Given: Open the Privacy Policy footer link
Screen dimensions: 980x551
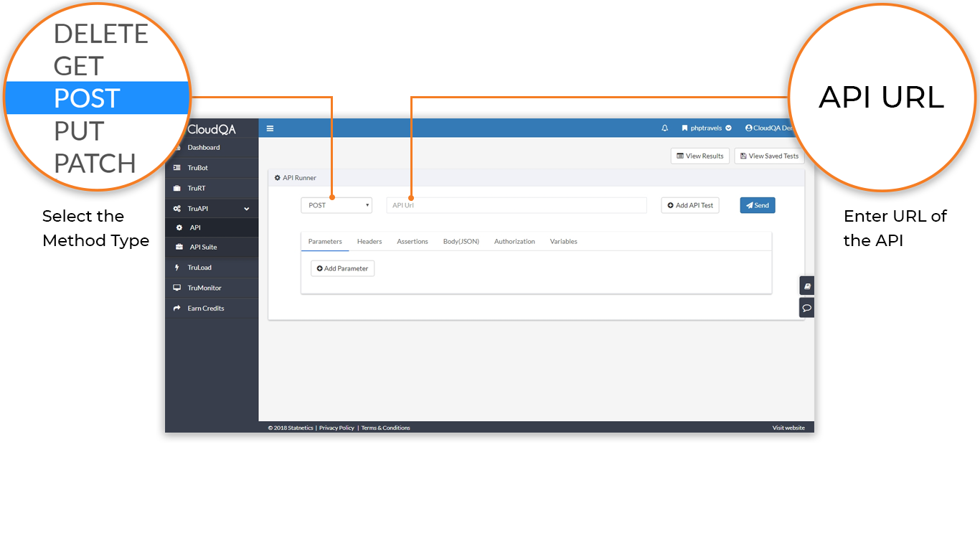Looking at the screenshot, I should 336,428.
